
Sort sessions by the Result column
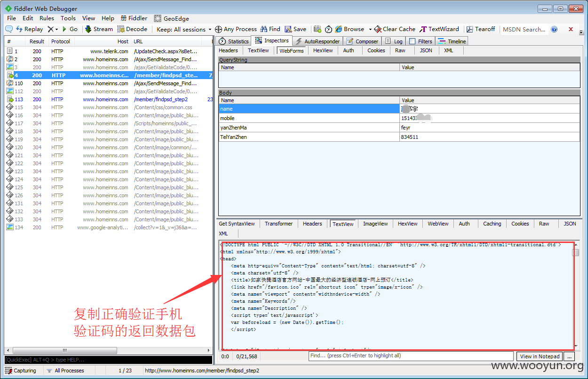(x=37, y=41)
